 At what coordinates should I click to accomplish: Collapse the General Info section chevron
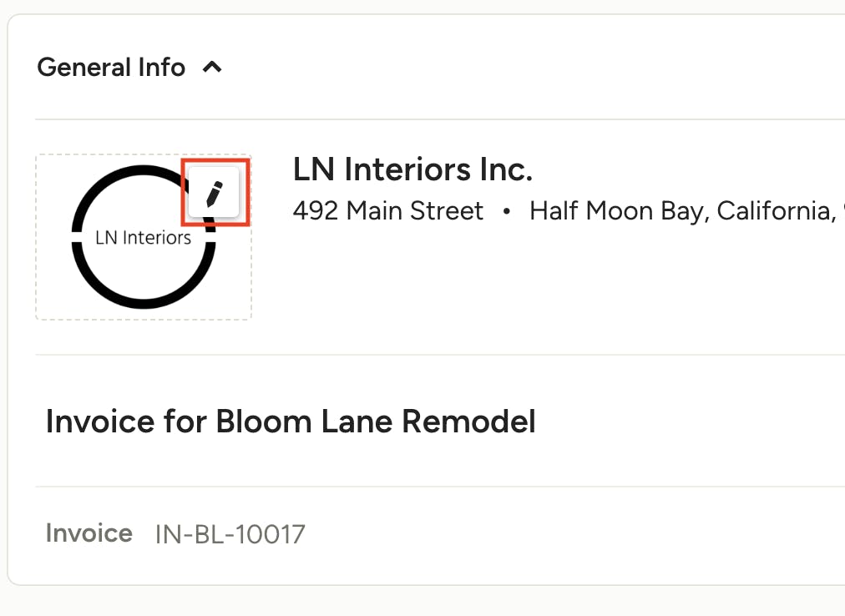click(212, 68)
